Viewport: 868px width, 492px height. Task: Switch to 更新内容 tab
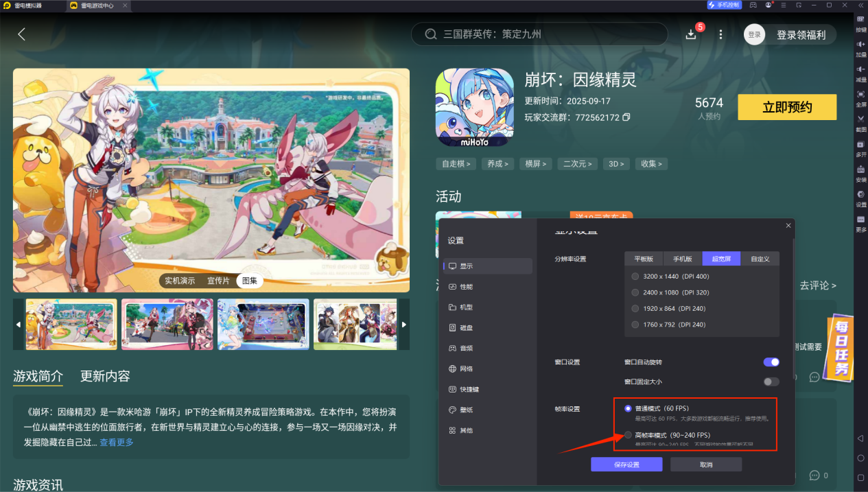pyautogui.click(x=105, y=376)
